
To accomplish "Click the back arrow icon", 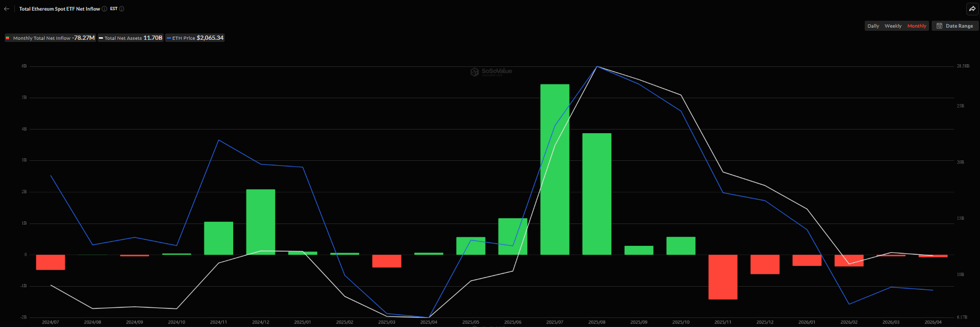I will tap(7, 9).
